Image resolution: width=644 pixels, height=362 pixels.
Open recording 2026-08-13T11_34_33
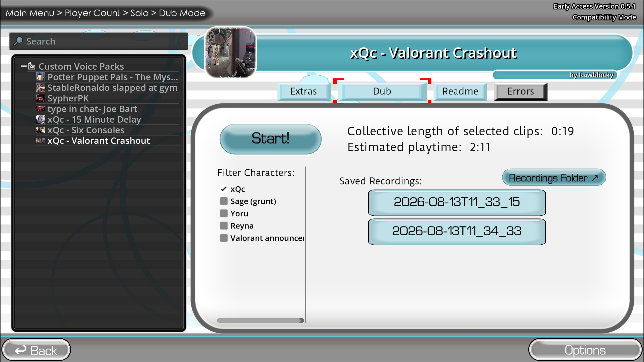[x=457, y=232]
